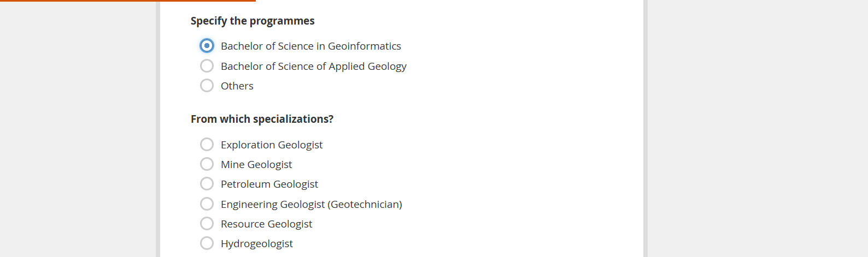Select the Bachelor of Science in Geoinformatics radio button
The image size is (868, 257).
click(207, 46)
